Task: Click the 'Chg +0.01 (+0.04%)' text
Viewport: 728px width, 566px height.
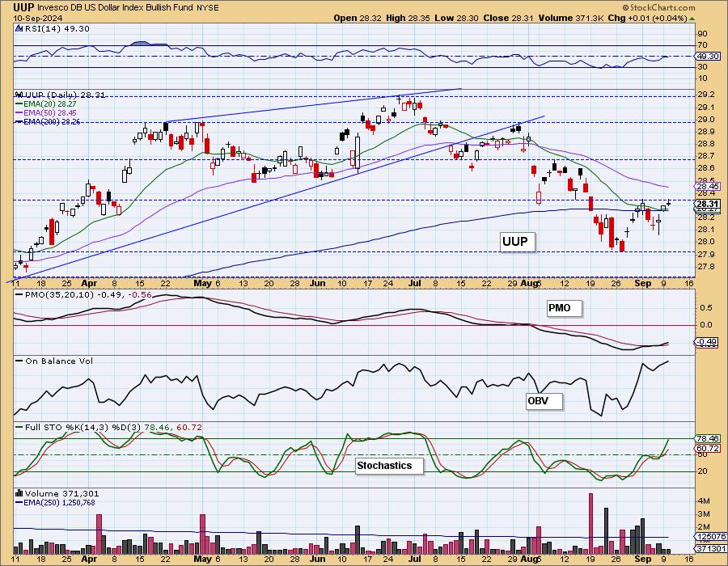Action: coord(648,18)
